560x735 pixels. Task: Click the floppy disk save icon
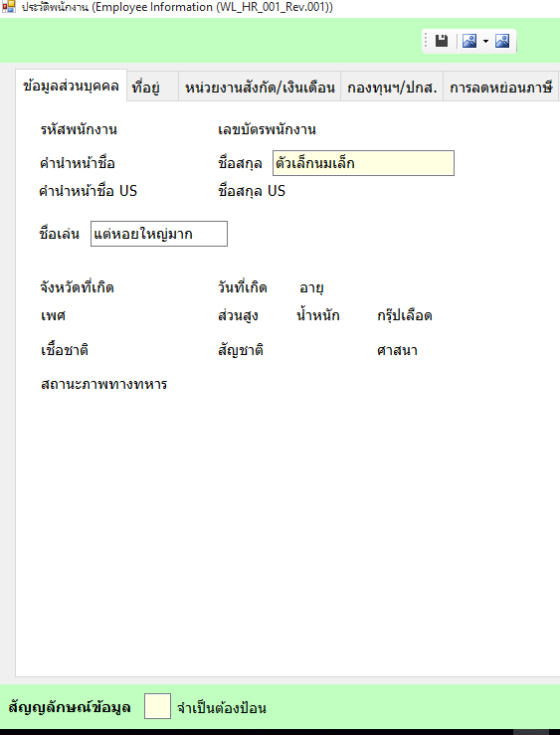(442, 41)
